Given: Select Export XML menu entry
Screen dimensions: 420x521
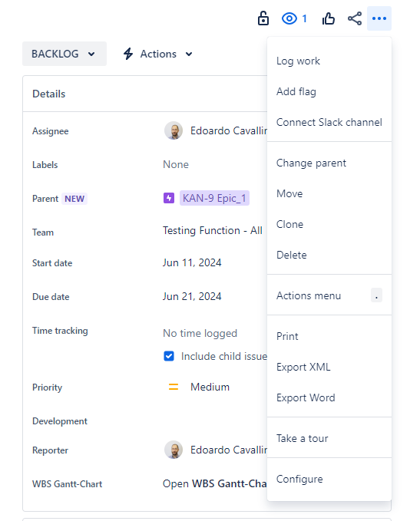Looking at the screenshot, I should pos(329,367).
